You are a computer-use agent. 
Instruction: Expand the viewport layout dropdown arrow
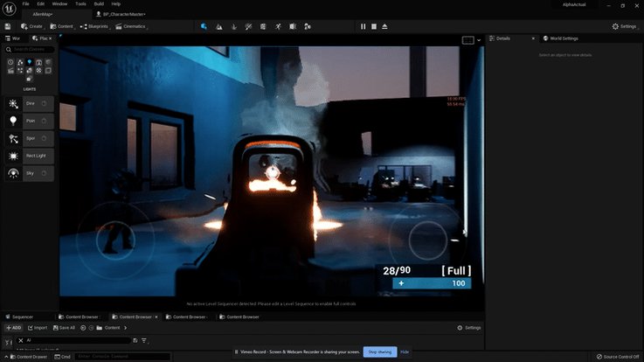(479, 40)
